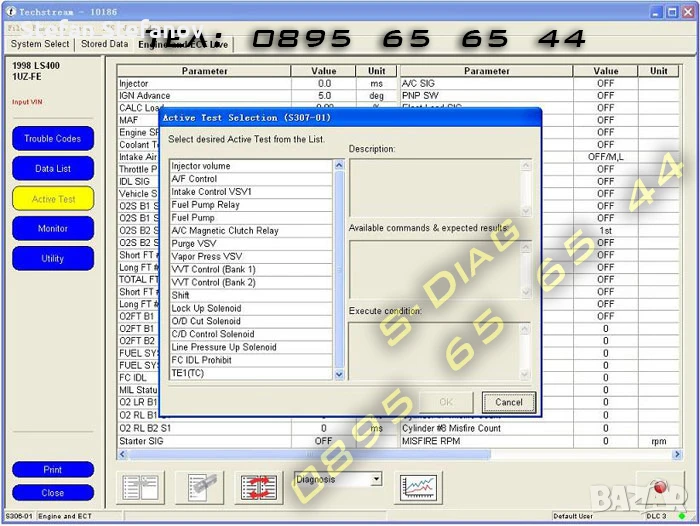Click the active test injector icon
Viewport: 700px width, 526px height.
tap(198, 487)
